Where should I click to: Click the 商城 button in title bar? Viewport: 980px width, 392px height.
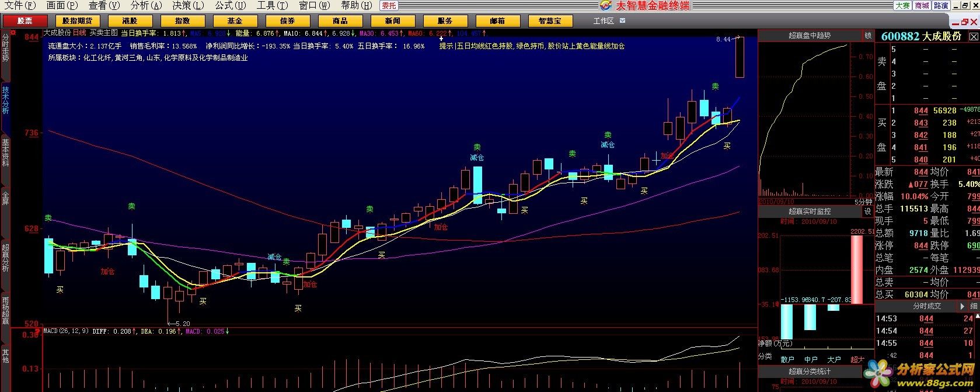pos(922,5)
